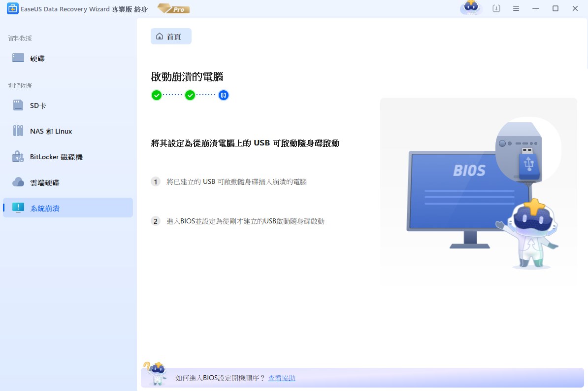Image resolution: width=588 pixels, height=391 pixels.
Task: Click the blue 03 progress step indicator
Action: (223, 95)
